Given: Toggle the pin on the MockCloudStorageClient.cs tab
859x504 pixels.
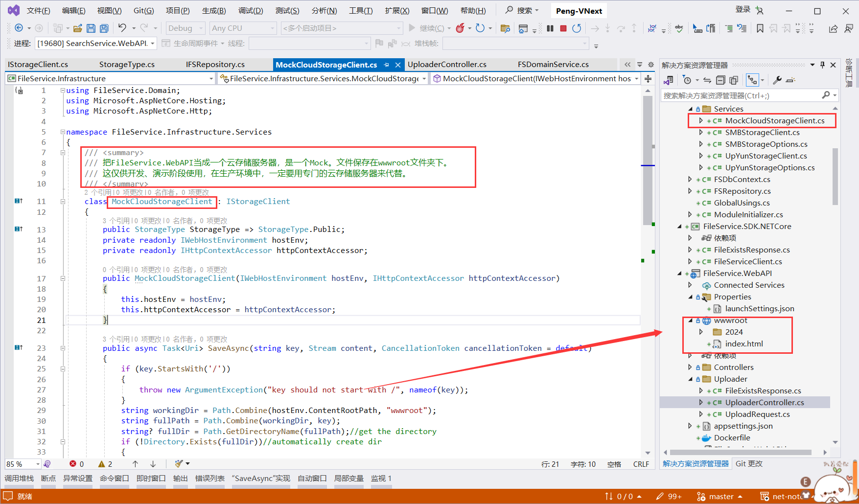Looking at the screenshot, I should click(x=386, y=65).
